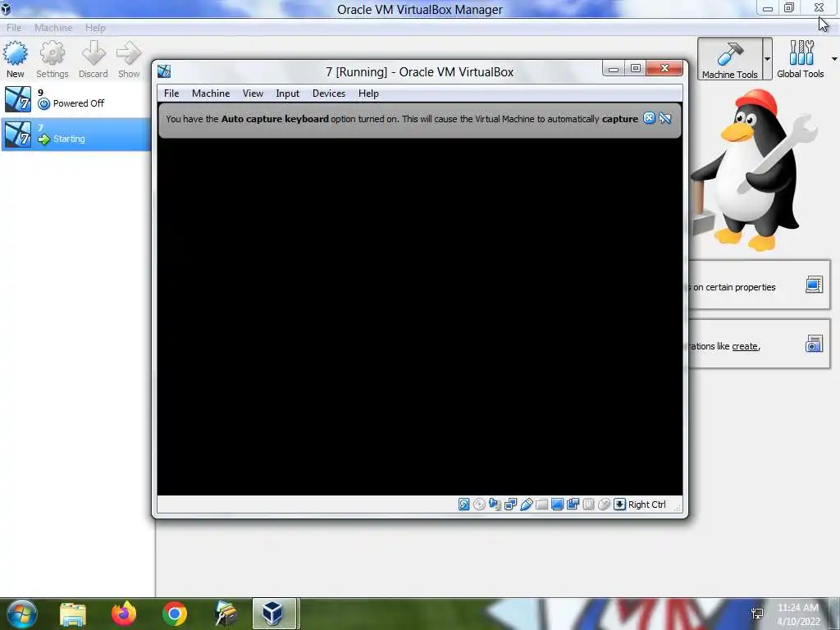Click the Show arrow toolbar button
The width and height of the screenshot is (840, 630).
click(129, 60)
